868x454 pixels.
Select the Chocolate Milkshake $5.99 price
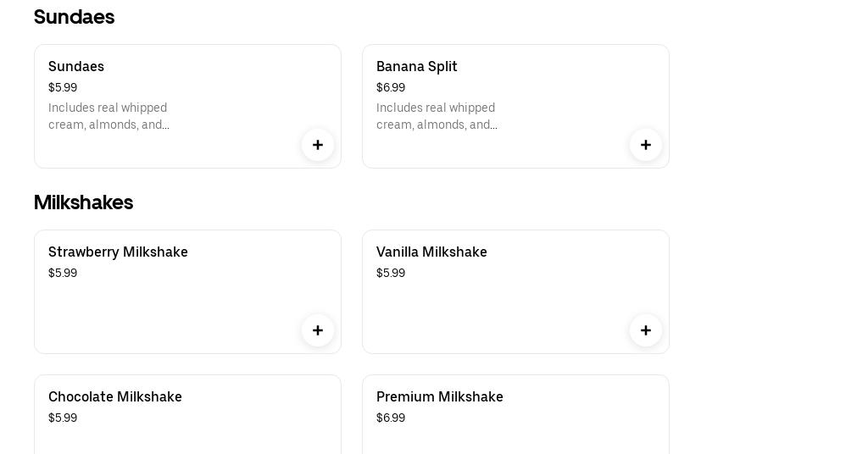(x=63, y=418)
